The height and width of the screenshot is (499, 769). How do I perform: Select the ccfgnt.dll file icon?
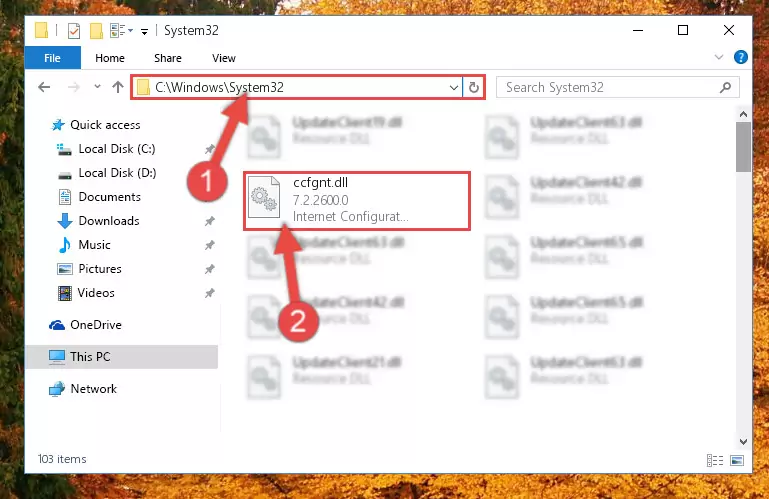pos(264,197)
